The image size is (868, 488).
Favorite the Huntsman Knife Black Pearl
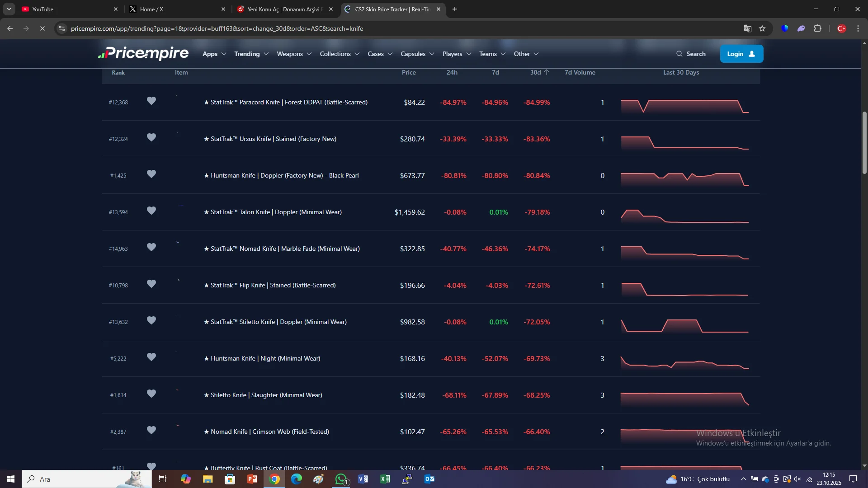point(151,174)
